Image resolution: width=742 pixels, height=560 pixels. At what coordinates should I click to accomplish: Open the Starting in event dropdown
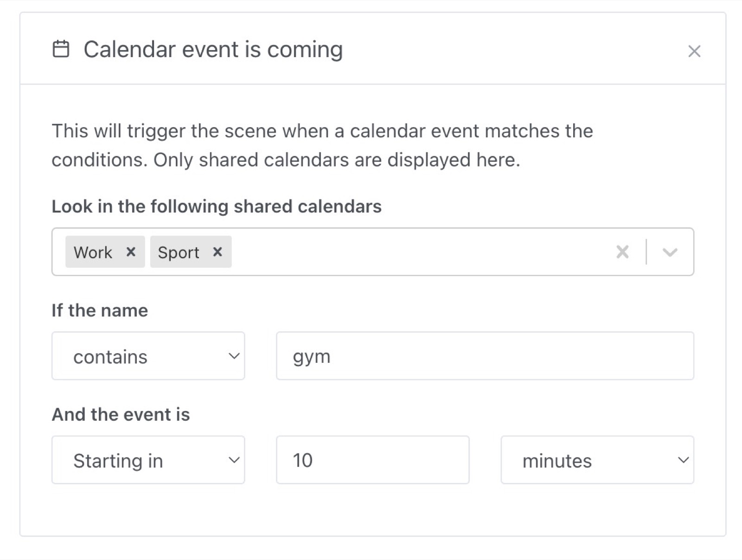[148, 460]
